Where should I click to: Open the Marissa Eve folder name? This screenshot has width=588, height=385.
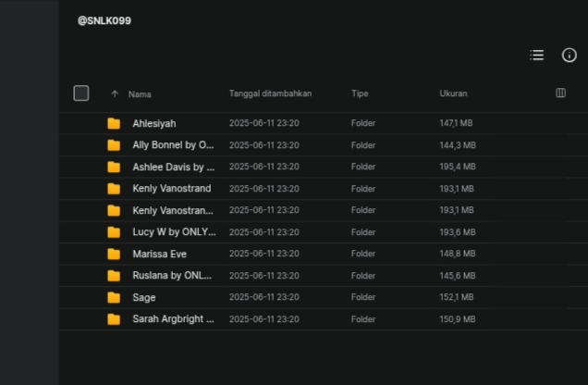click(x=159, y=254)
